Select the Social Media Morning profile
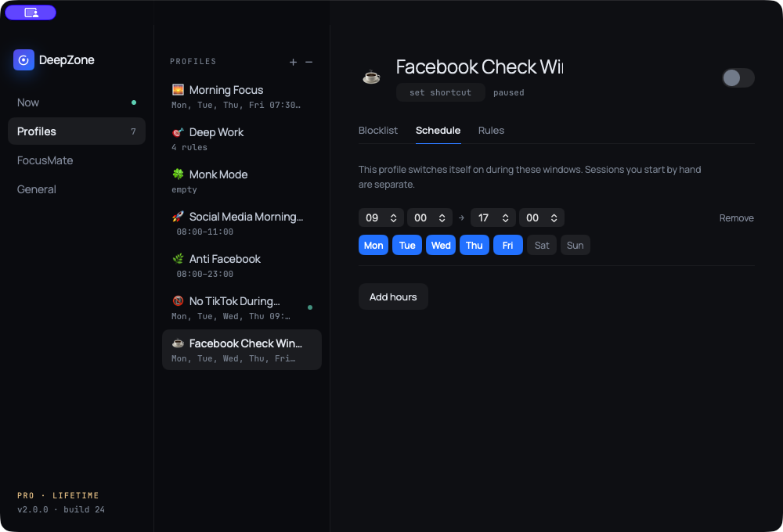The height and width of the screenshot is (532, 783). [x=242, y=223]
